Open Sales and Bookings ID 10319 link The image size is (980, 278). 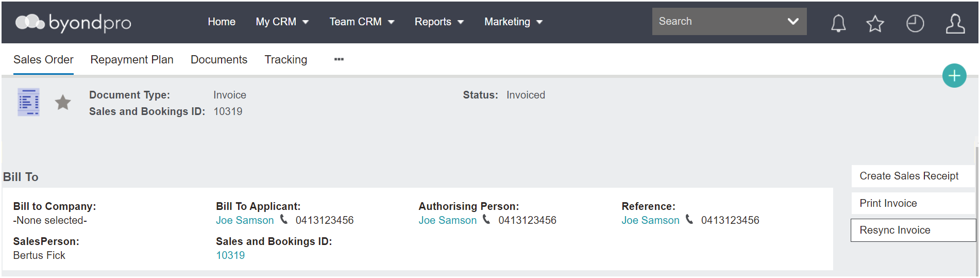(230, 255)
